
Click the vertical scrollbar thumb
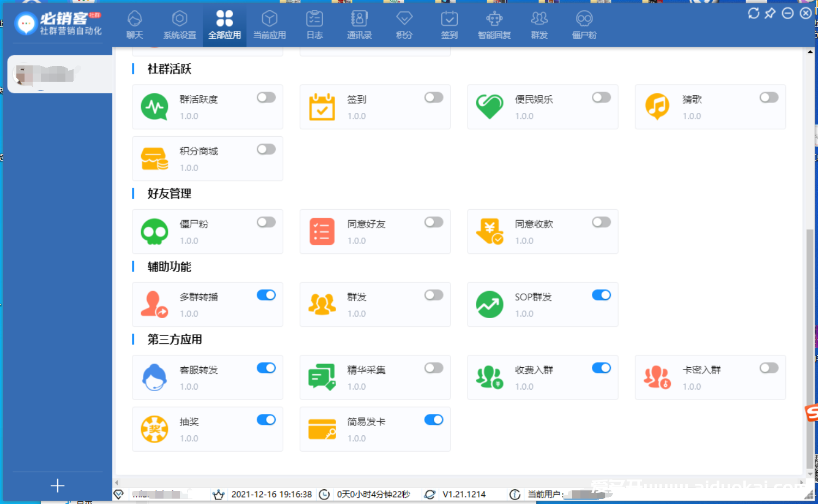tap(810, 349)
